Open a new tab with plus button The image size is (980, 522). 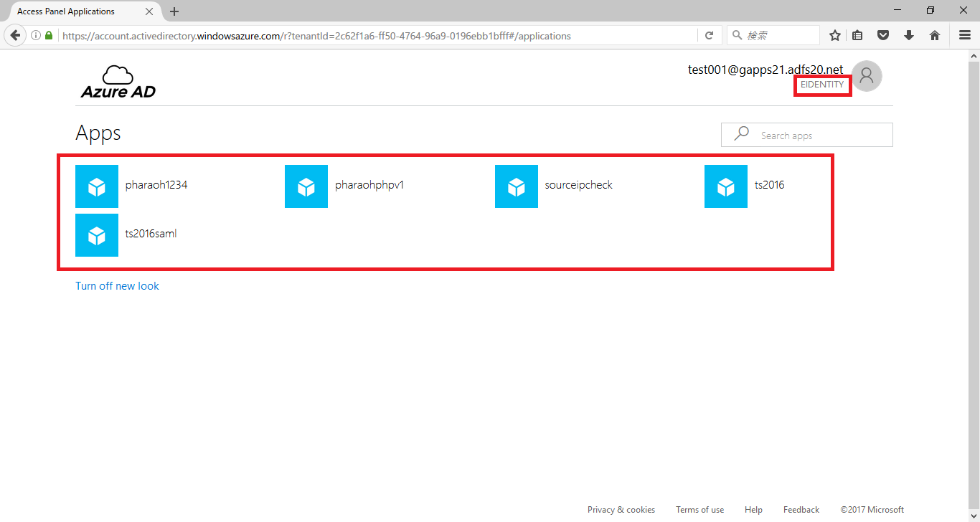point(174,11)
